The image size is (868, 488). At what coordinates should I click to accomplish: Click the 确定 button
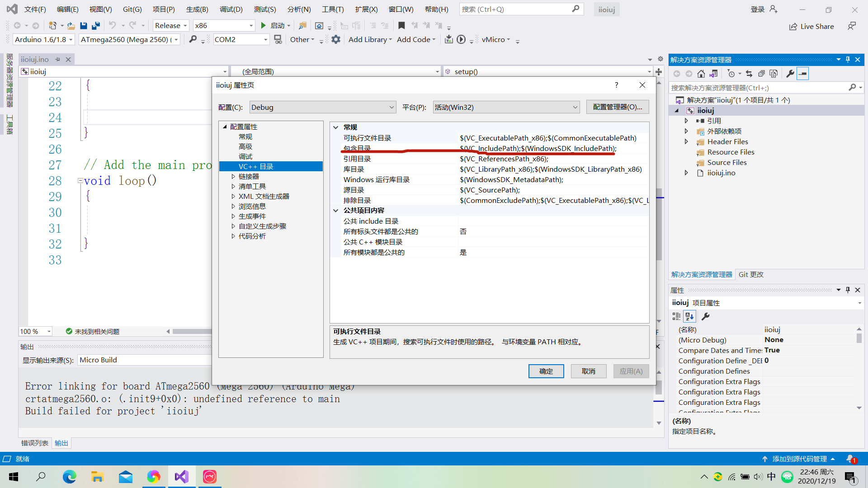click(x=546, y=371)
